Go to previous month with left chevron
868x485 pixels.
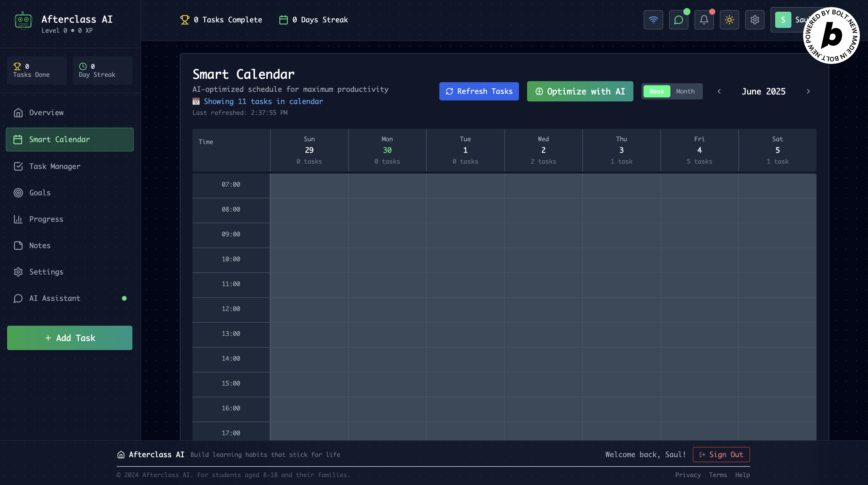tap(719, 91)
